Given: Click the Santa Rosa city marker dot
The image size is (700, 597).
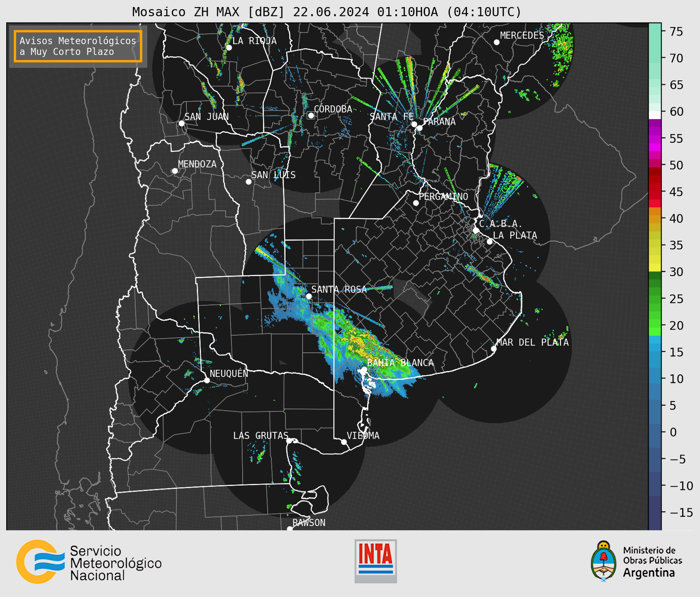Looking at the screenshot, I should [x=309, y=296].
